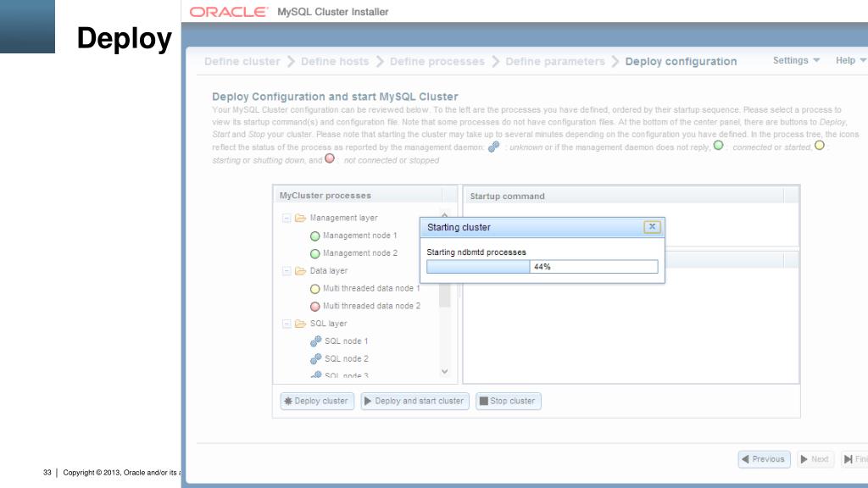
Task: Select Deploy configuration step
Action: point(681,61)
